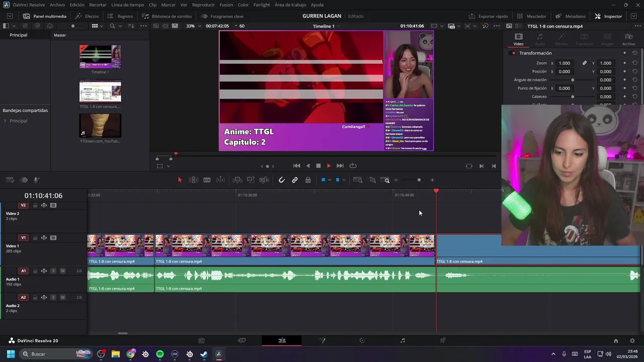Open the Efectos panel
Viewport: 644px width, 362px height.
coord(87,16)
